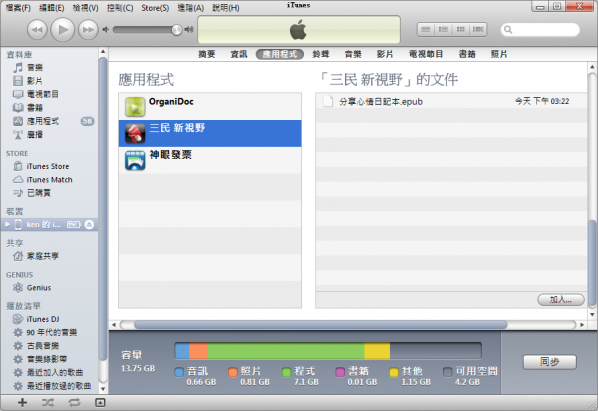Click the 同步 sync button
The height and width of the screenshot is (411, 598).
click(x=550, y=362)
